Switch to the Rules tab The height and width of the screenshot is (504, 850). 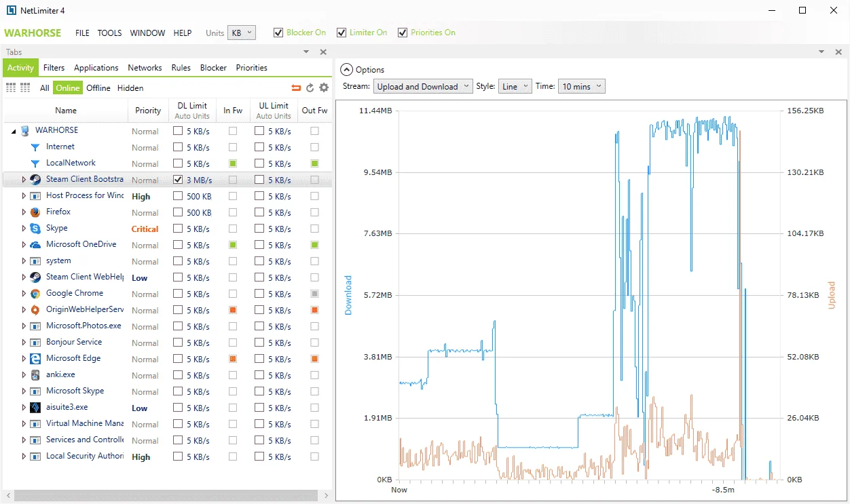tap(181, 68)
